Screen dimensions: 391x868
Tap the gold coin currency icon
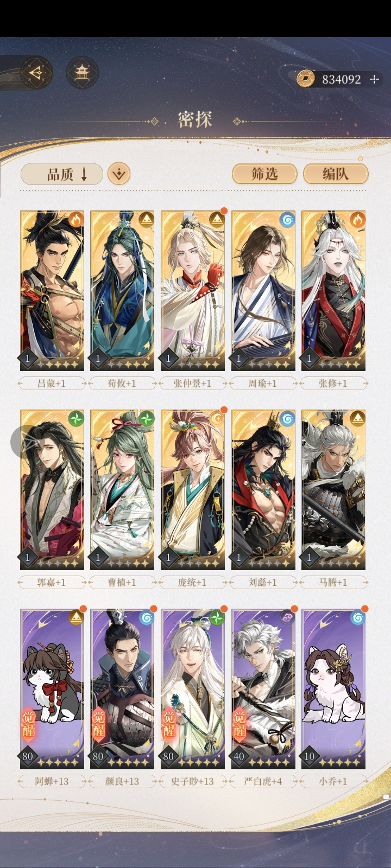[x=306, y=79]
